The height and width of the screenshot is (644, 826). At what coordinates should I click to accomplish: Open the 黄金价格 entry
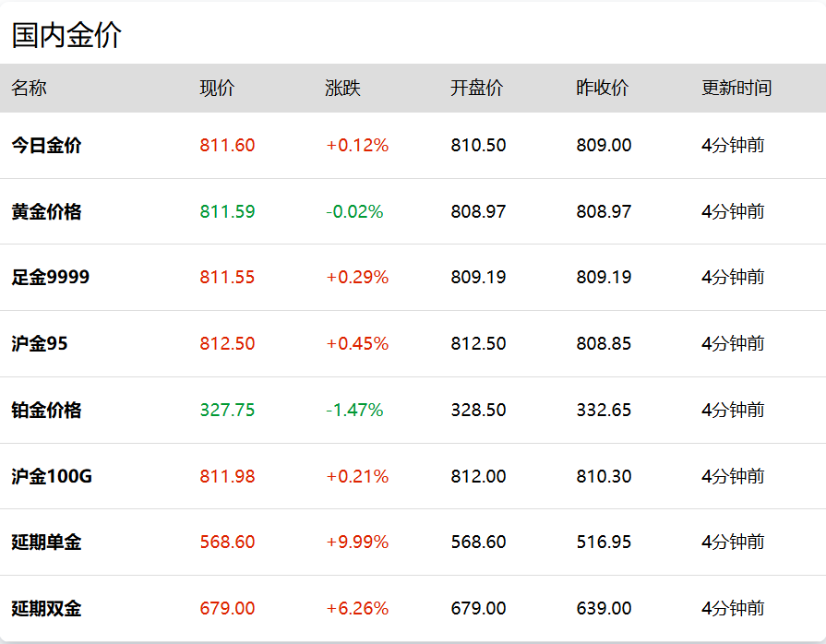(46, 211)
